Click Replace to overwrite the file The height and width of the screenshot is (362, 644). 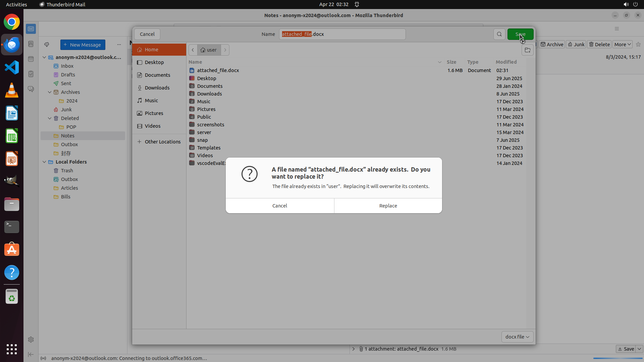[388, 206]
